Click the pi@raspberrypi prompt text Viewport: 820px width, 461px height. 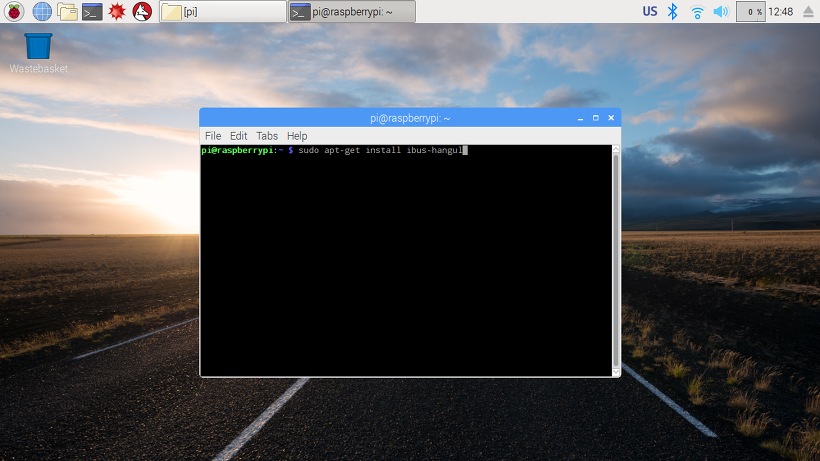(238, 151)
